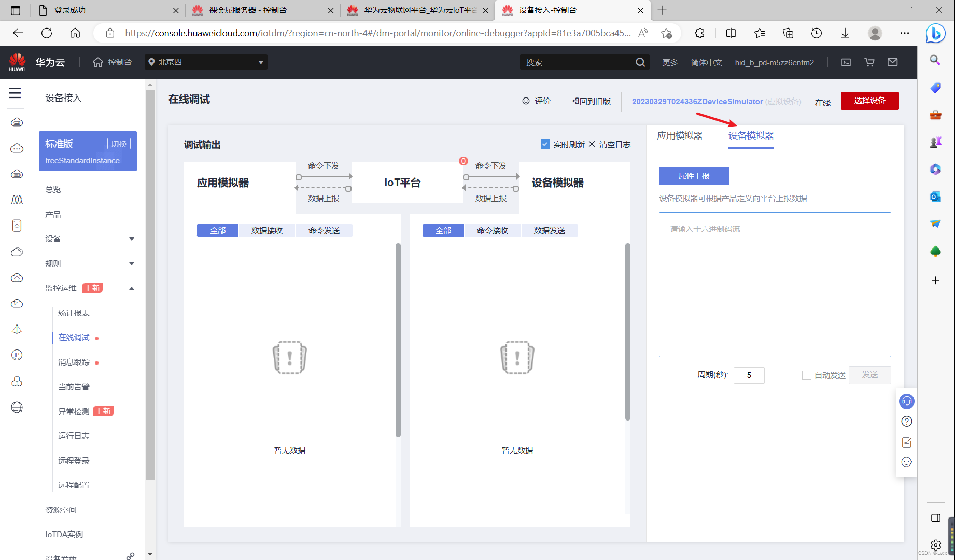This screenshot has width=955, height=560.
Task: Click the Huawei Cloud logo
Action: click(x=17, y=62)
